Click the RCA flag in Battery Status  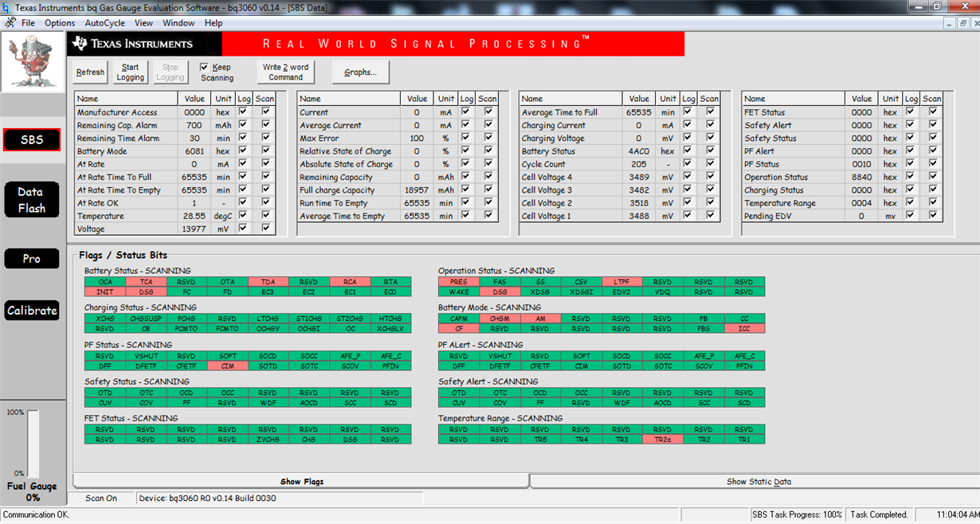[350, 282]
